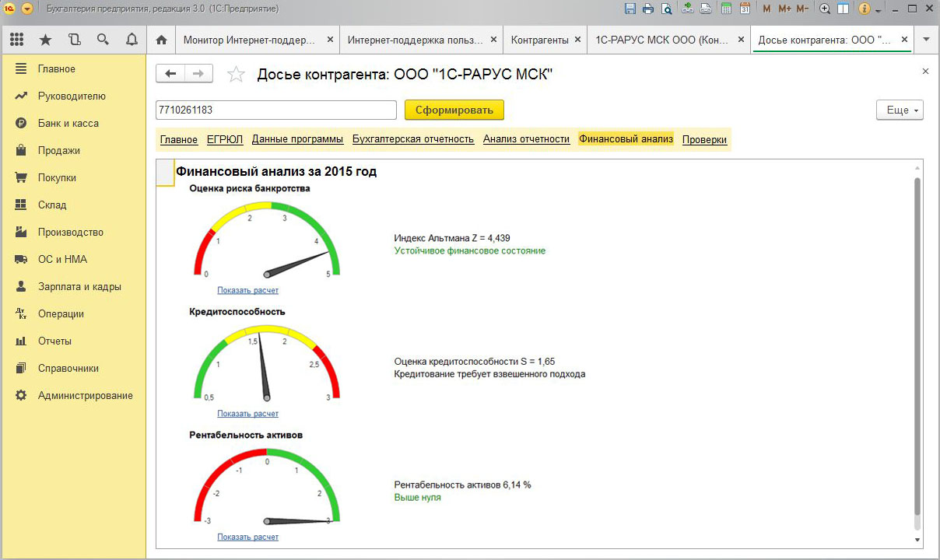Screen dimensions: 940x560
Task: Open the Анализ отчетности link
Action: [526, 140]
